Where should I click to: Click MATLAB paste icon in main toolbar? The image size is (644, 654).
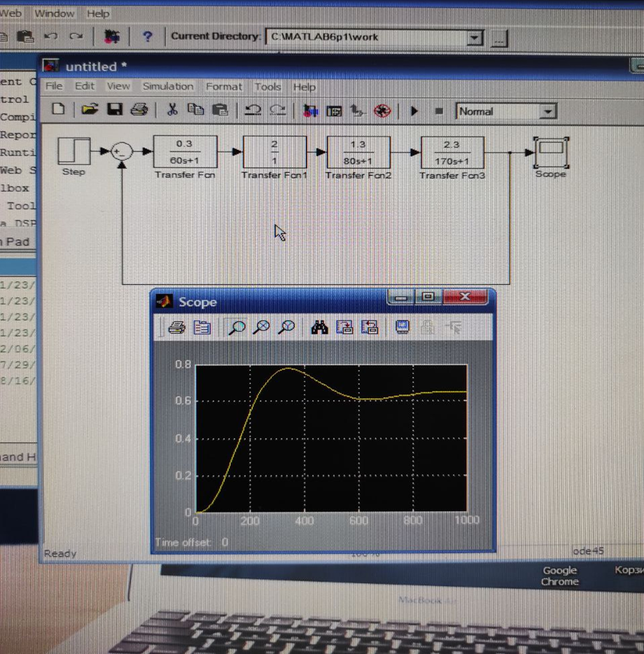tap(25, 36)
